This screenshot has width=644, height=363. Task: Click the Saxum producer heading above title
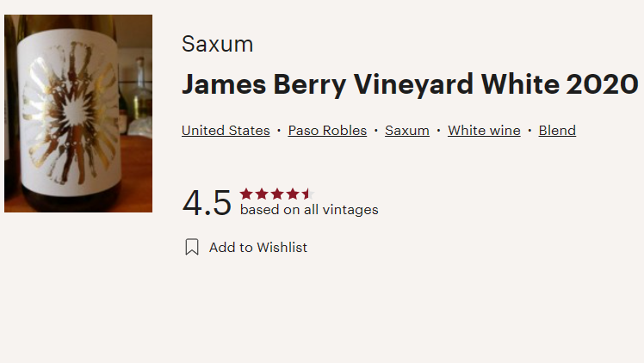point(217,44)
